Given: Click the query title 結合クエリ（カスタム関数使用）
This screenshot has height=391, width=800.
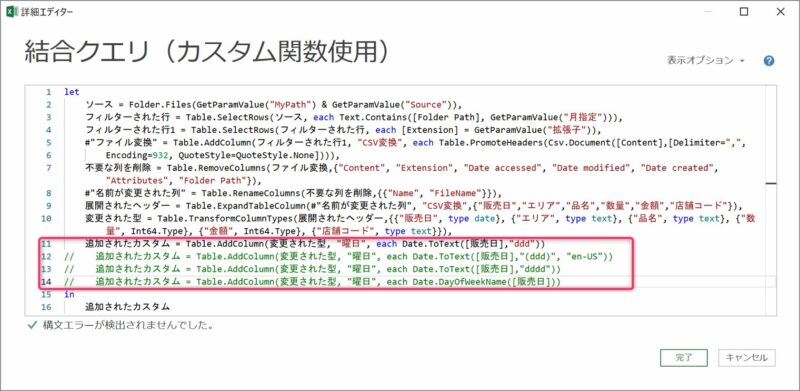Looking at the screenshot, I should point(209,52).
